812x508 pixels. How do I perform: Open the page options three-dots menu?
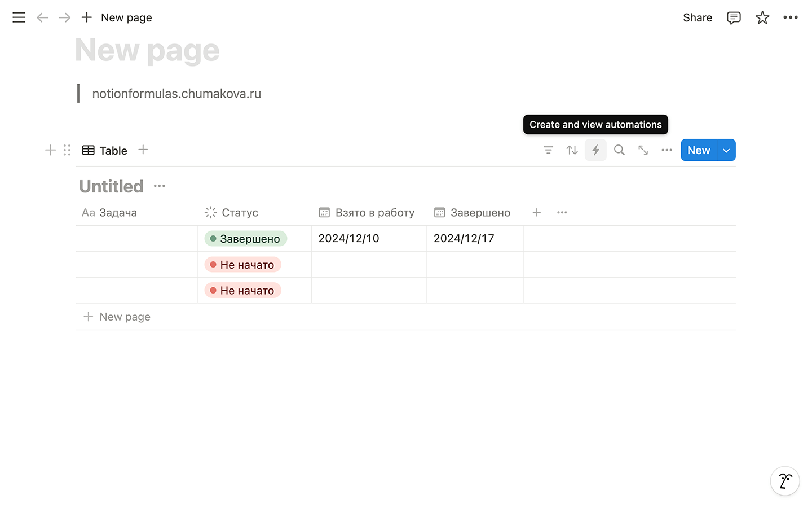pos(791,17)
